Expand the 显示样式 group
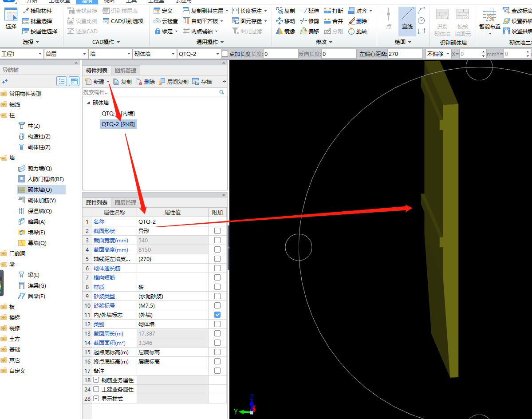 [x=96, y=399]
